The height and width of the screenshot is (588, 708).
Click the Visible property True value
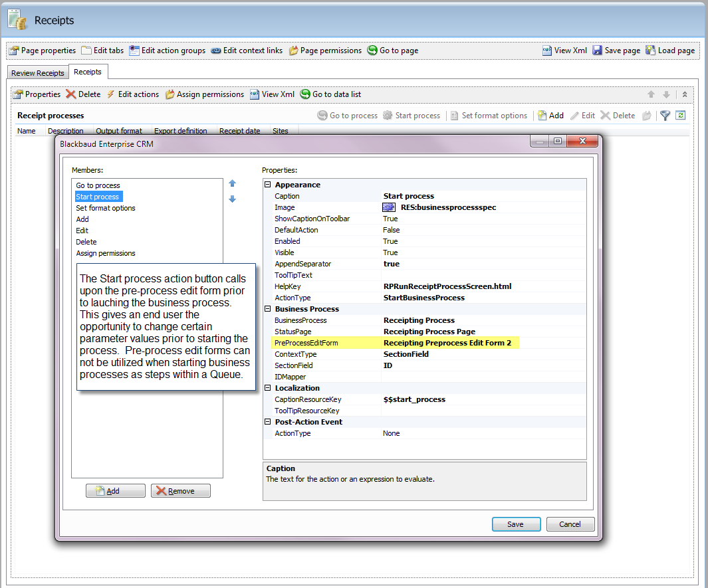pyautogui.click(x=391, y=252)
